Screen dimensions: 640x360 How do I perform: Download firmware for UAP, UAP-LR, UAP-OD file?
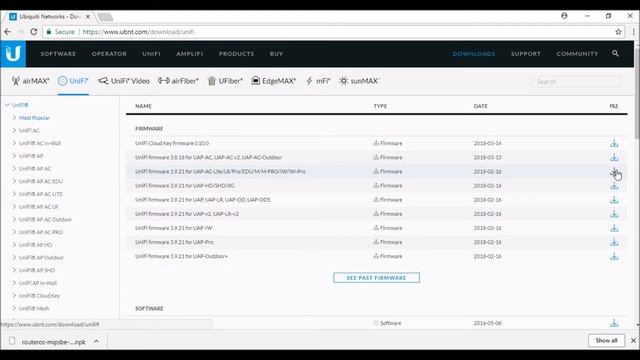click(614, 200)
